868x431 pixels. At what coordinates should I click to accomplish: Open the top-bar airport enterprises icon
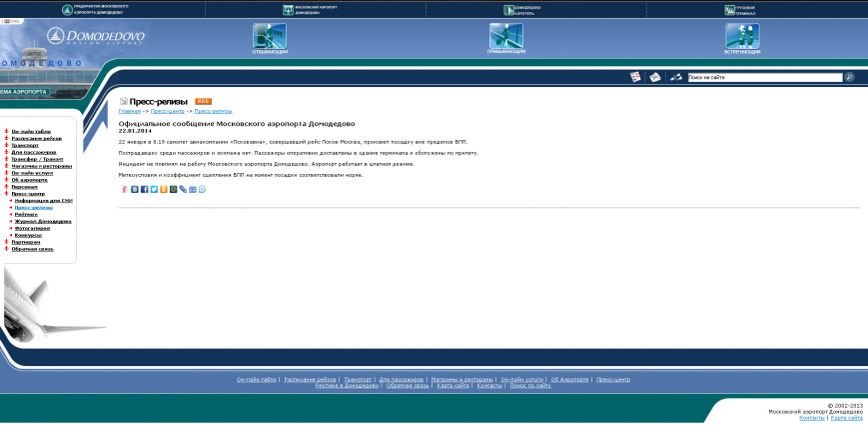(x=68, y=10)
